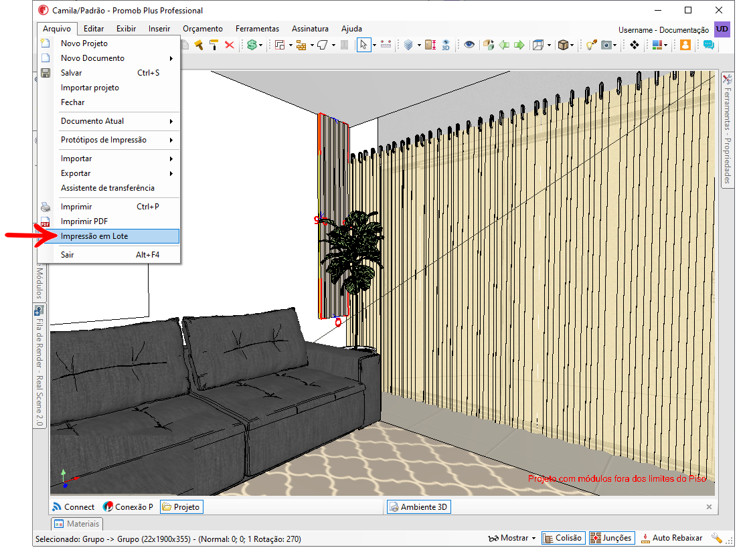Select the paint roller tool

(214, 45)
